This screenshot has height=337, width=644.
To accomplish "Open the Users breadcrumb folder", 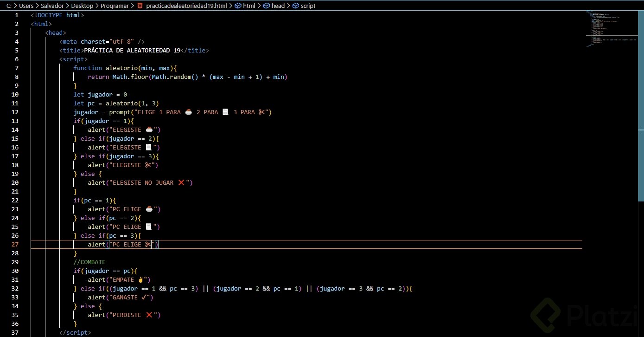I will (x=26, y=6).
